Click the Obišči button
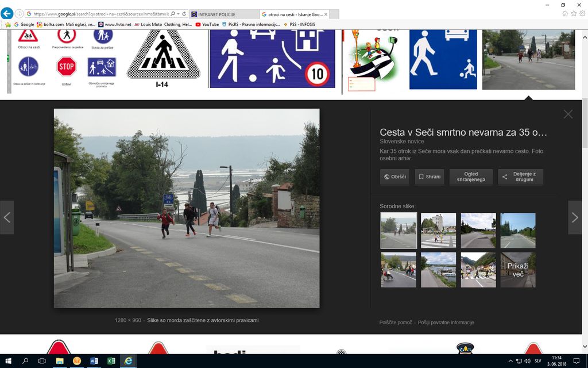 click(394, 177)
